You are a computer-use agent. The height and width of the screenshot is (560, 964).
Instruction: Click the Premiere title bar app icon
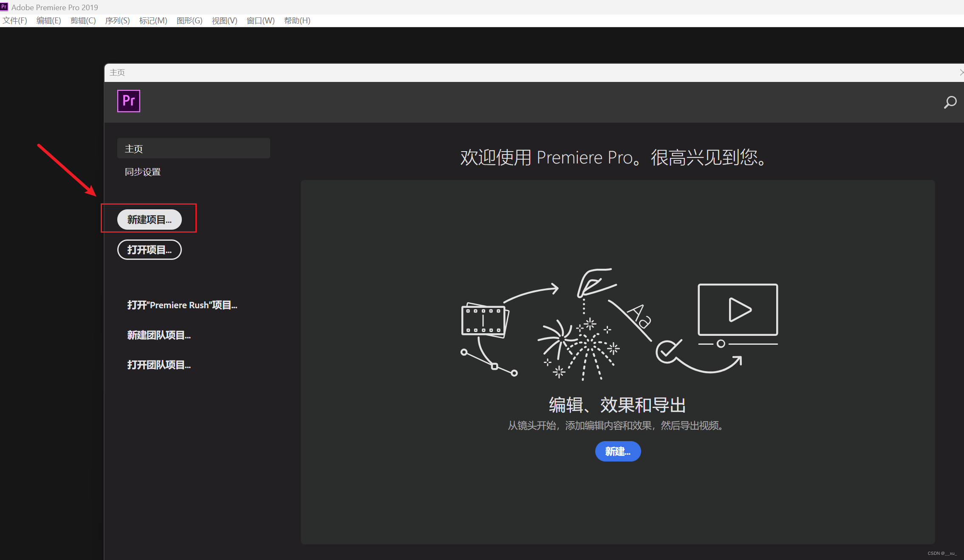[x=4, y=7]
